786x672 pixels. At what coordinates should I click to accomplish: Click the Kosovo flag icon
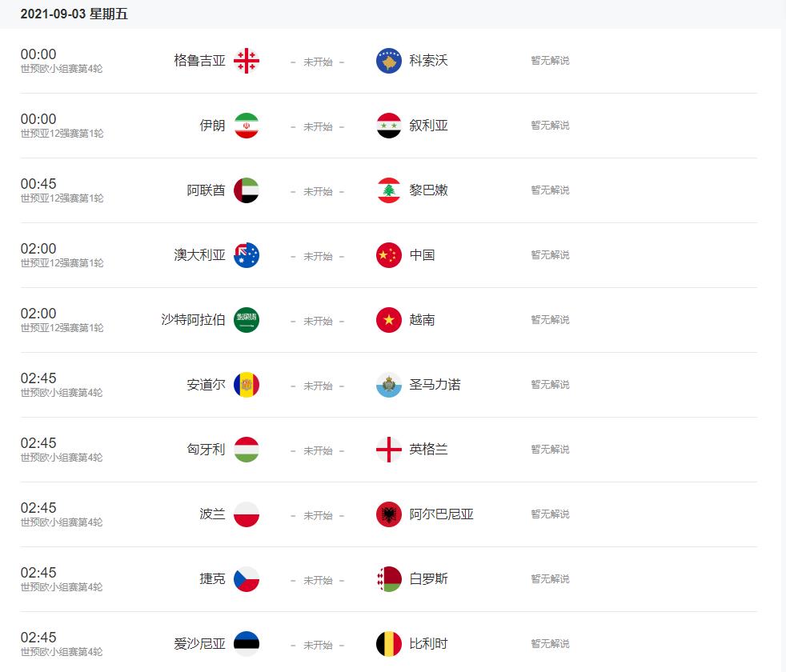(x=388, y=61)
